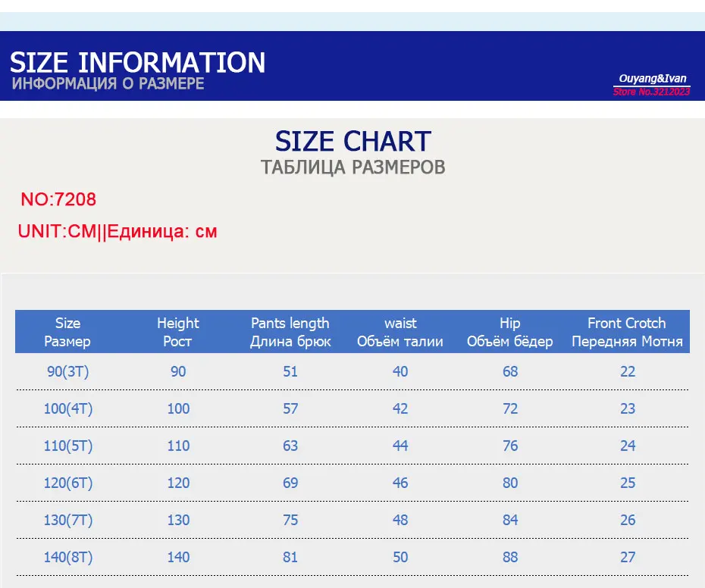705x588 pixels.
Task: Click the waist Объём талии column header
Action: tap(400, 332)
